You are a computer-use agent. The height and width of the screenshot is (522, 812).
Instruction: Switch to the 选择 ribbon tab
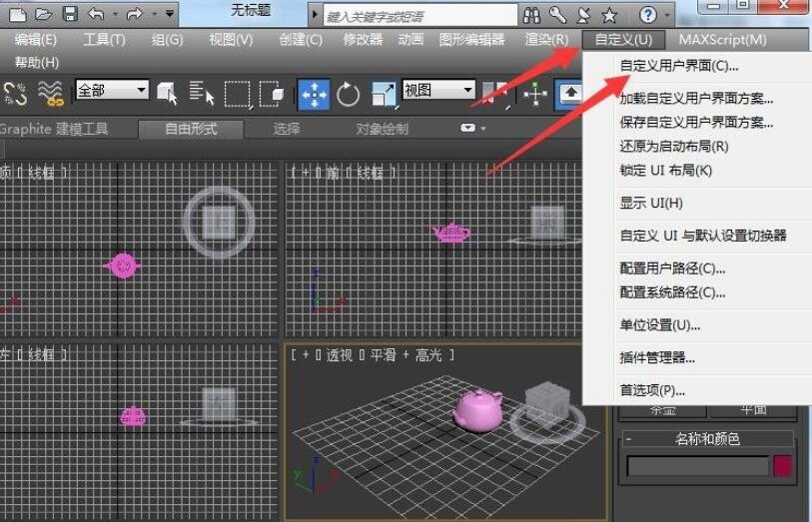(x=287, y=129)
